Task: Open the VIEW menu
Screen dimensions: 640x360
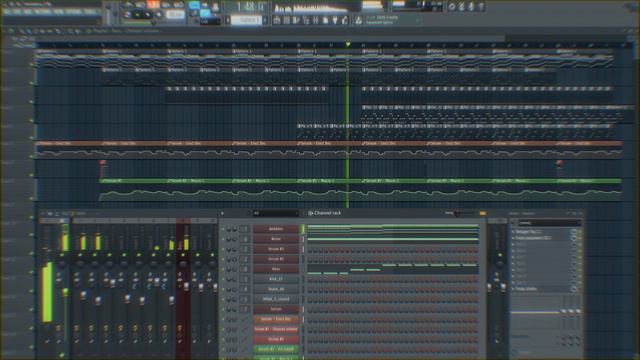Action: click(58, 12)
